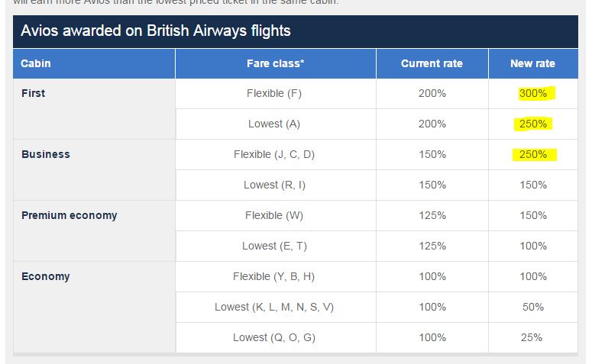Select the 'Cabin' column header
The width and height of the screenshot is (592, 364).
pyautogui.click(x=36, y=63)
